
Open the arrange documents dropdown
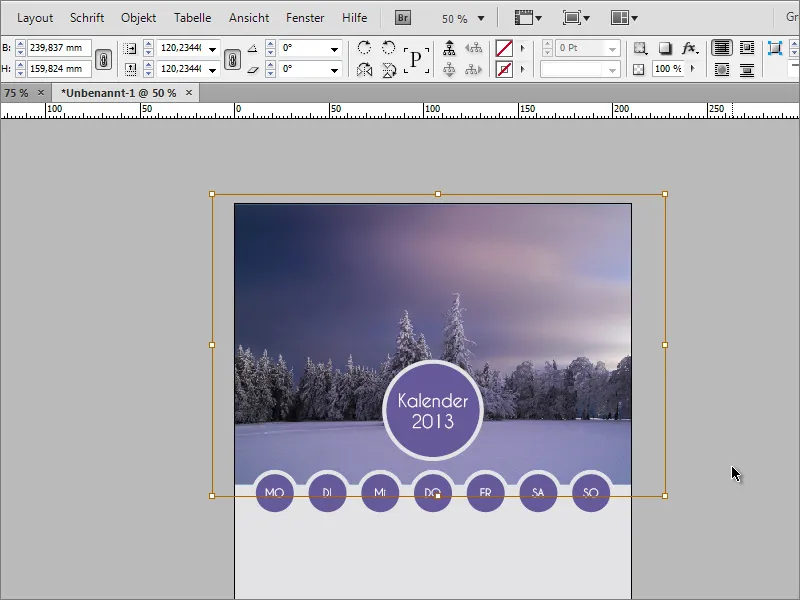[624, 18]
